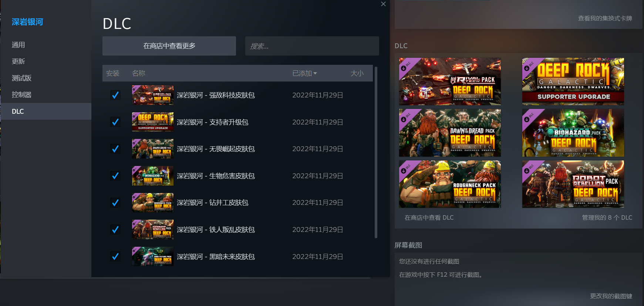Toggle install checkbox for 生物危害皮肤包

point(115,176)
